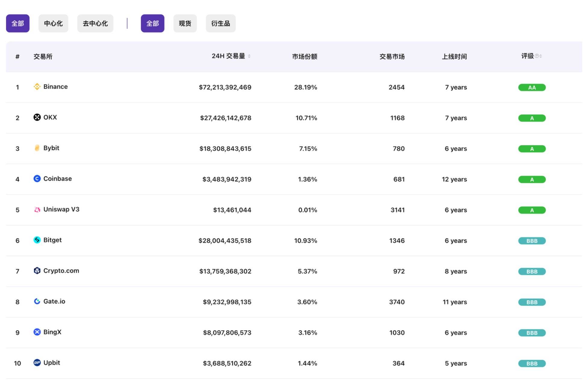
Task: Click the 28.19% market share value
Action: click(306, 87)
